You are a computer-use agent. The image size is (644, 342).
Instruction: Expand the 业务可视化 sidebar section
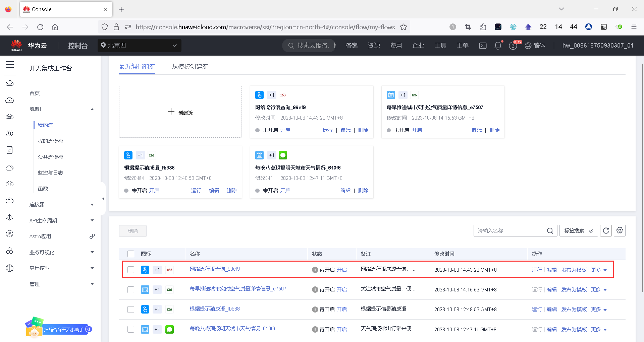92,252
